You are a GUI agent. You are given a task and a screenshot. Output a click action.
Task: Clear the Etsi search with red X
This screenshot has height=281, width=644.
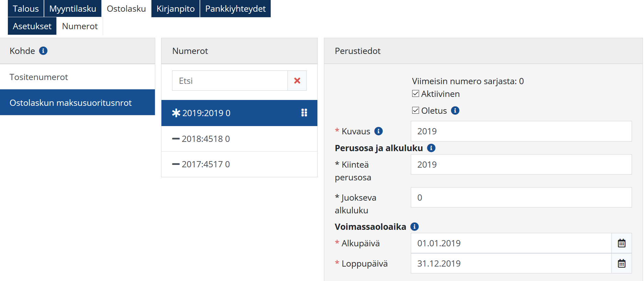tap(297, 81)
